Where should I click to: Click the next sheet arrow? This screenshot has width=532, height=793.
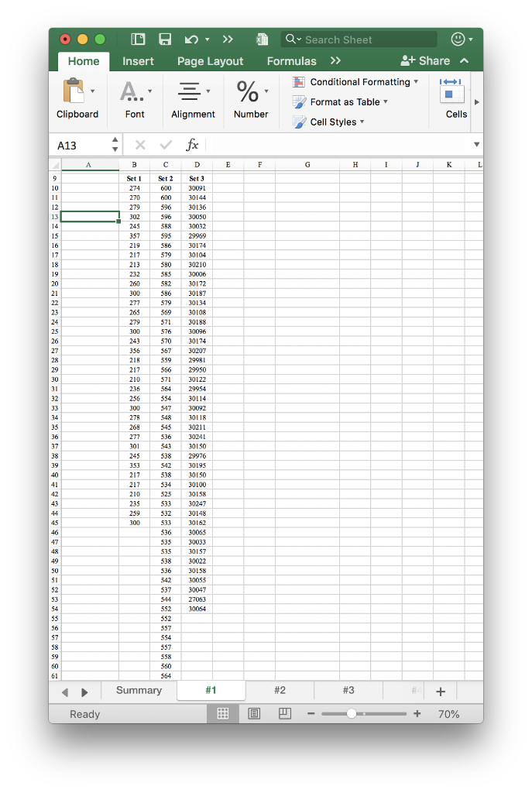pyautogui.click(x=84, y=692)
